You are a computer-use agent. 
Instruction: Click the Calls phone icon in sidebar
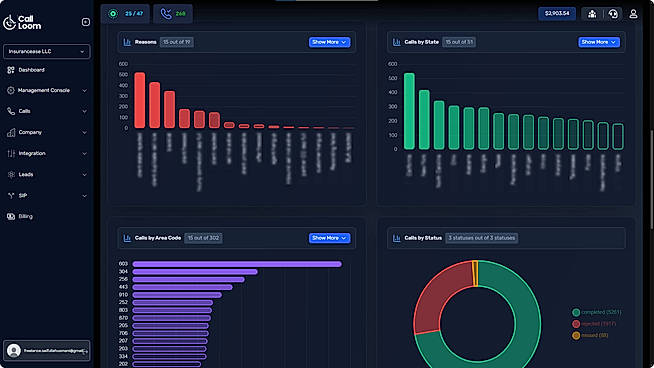click(x=11, y=111)
